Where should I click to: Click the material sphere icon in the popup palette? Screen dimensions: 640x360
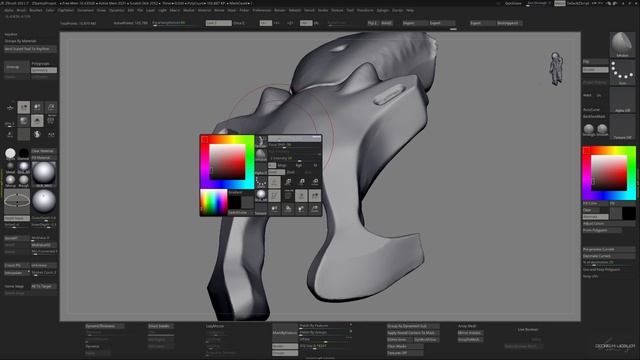pos(261,196)
